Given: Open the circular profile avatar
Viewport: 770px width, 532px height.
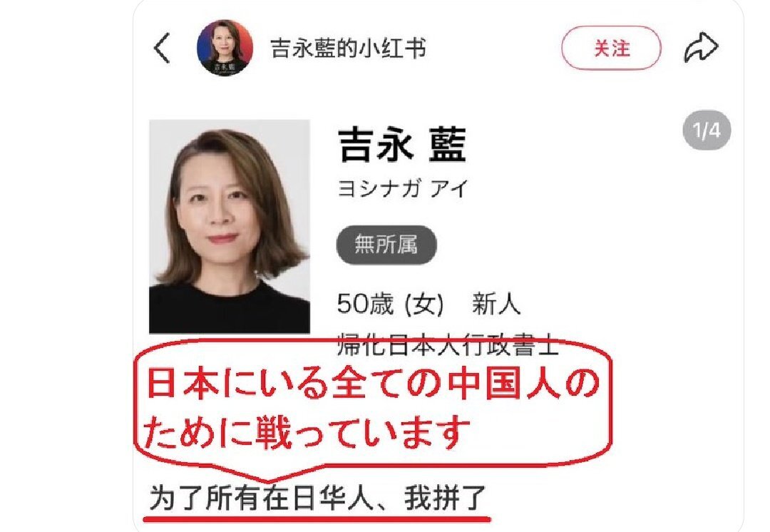Looking at the screenshot, I should 225,48.
